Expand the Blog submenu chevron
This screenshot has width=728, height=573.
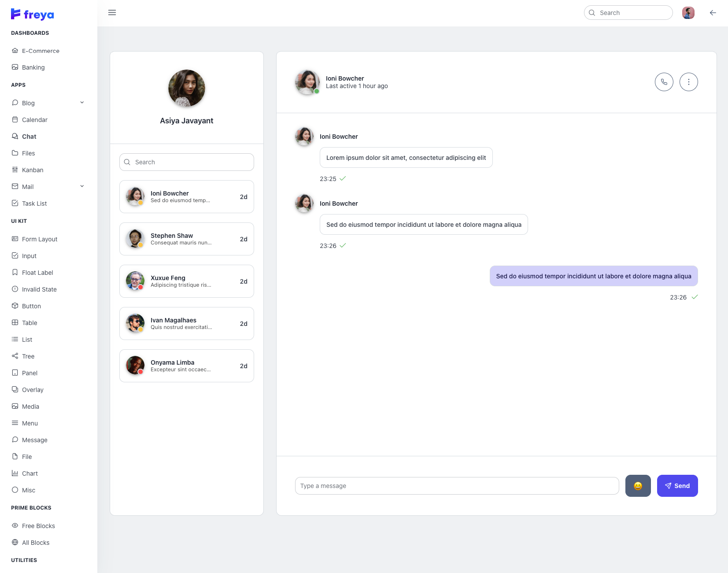[82, 103]
